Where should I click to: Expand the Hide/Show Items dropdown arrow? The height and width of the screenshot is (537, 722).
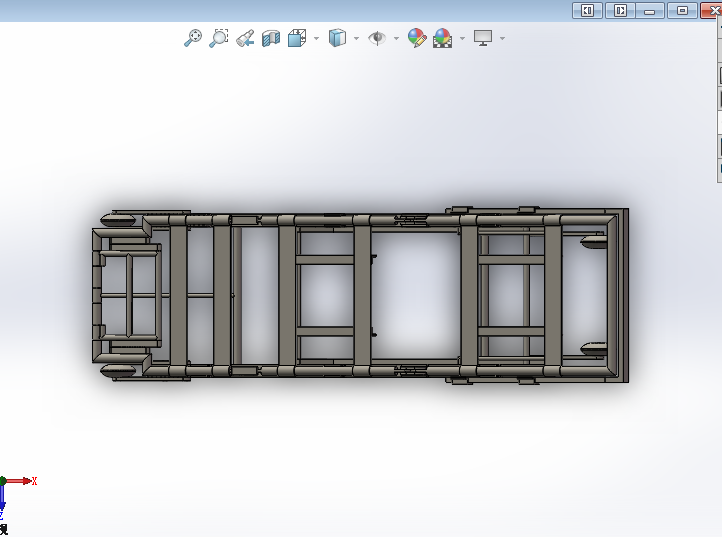[396, 38]
